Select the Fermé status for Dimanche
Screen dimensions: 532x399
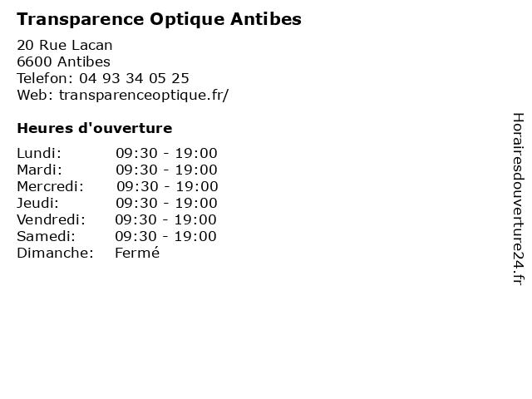pyautogui.click(x=137, y=253)
